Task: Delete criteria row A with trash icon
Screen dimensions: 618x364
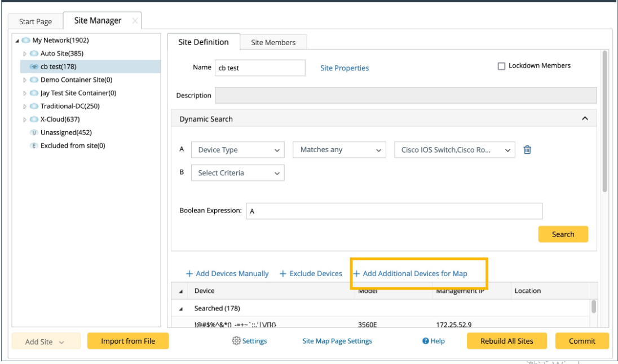Action: [x=527, y=150]
